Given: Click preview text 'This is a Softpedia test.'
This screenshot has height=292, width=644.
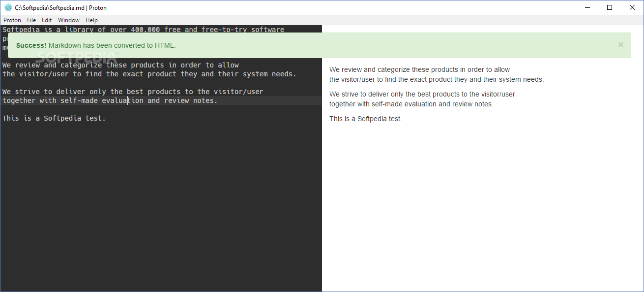Looking at the screenshot, I should (366, 119).
